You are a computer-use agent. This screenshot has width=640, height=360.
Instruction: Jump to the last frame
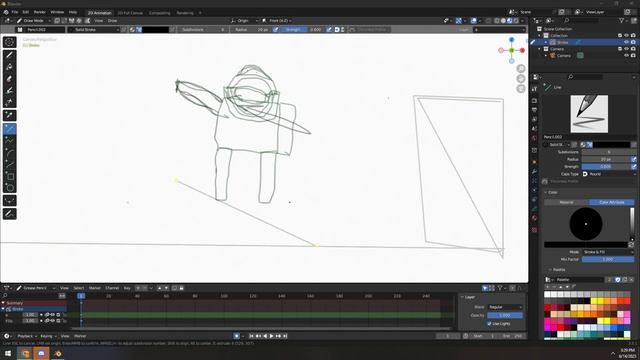click(285, 336)
